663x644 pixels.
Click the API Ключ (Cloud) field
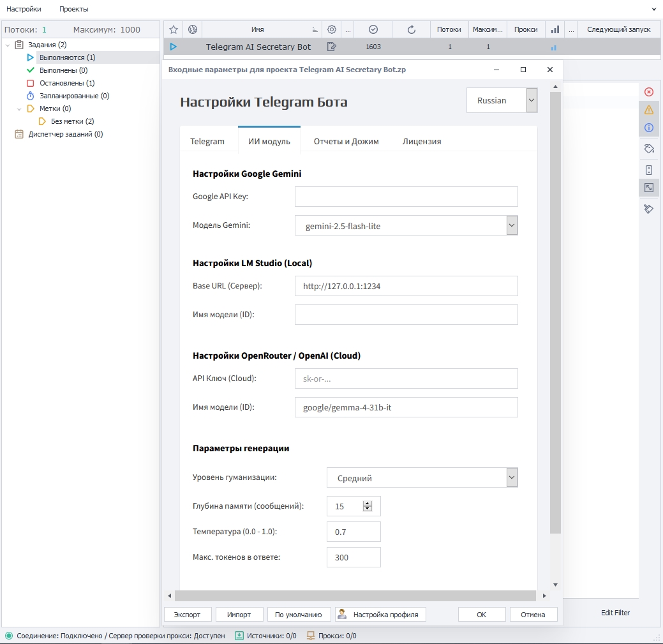[x=406, y=378]
